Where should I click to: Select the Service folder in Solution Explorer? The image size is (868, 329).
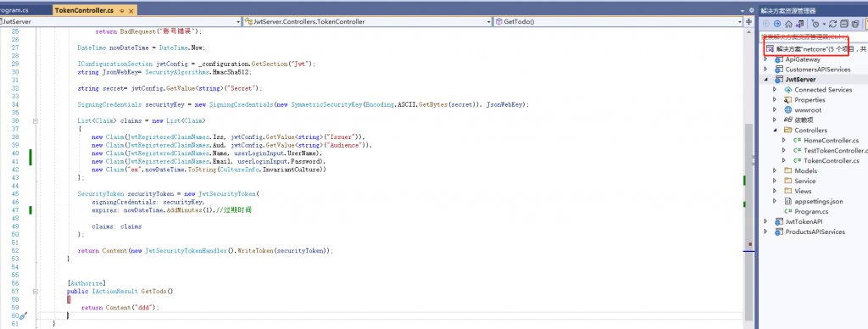805,181
